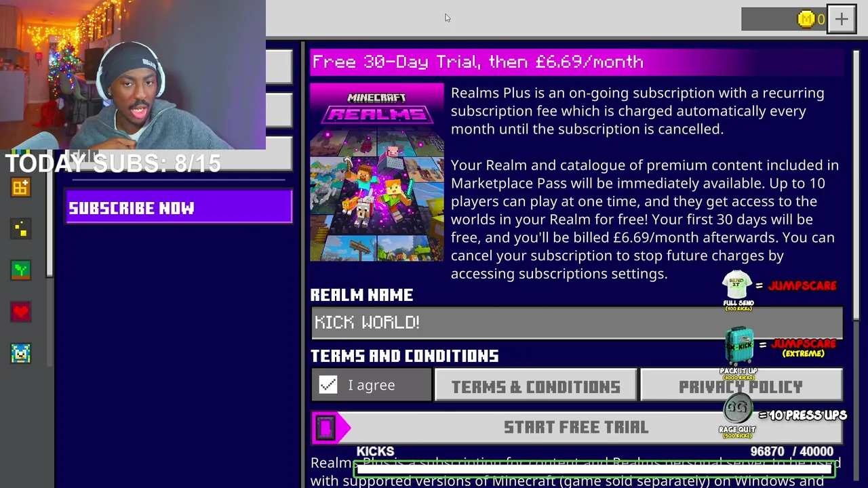Click the Terms and Conditions heading
Image resolution: width=868 pixels, height=488 pixels.
404,356
